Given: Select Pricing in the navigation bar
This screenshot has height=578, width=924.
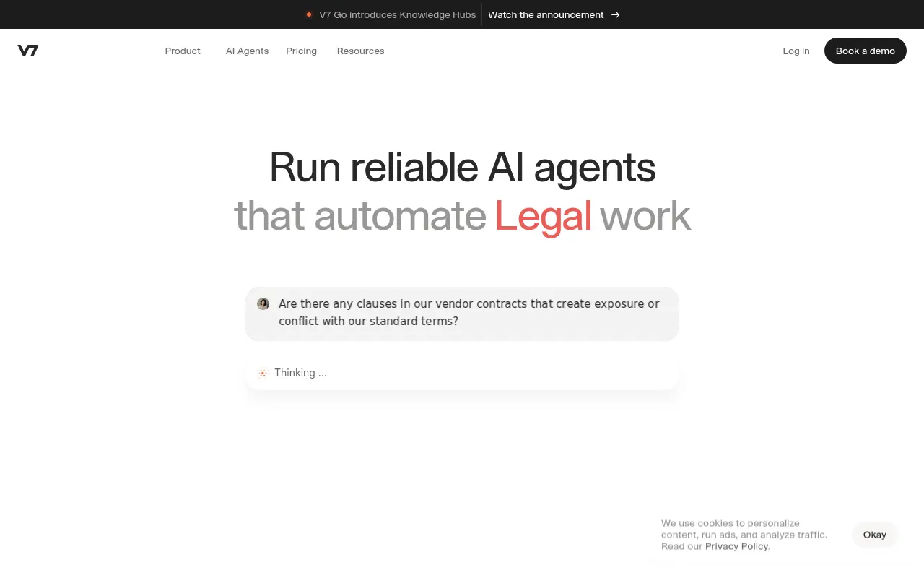Looking at the screenshot, I should coord(301,51).
